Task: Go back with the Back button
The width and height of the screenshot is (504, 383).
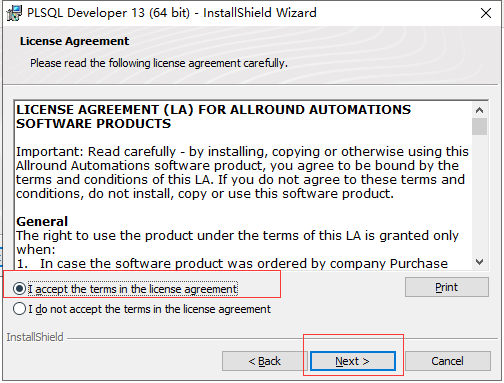Action: (x=265, y=361)
